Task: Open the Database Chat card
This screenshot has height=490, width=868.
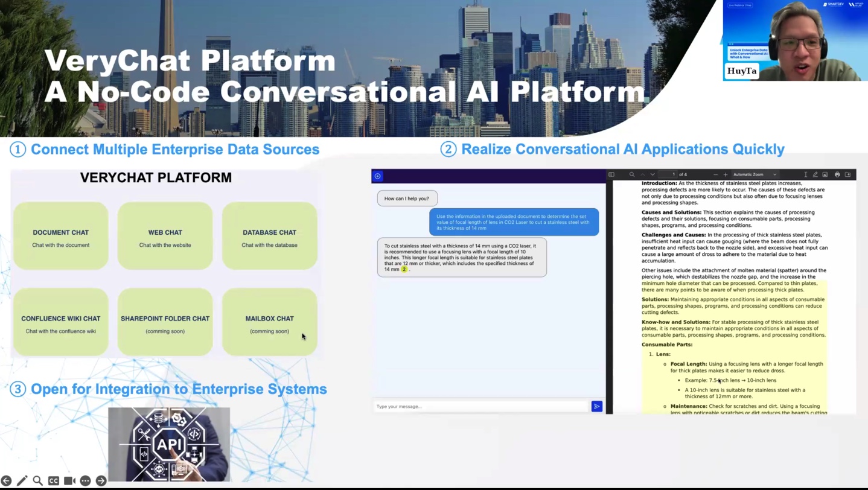Action: pos(269,236)
